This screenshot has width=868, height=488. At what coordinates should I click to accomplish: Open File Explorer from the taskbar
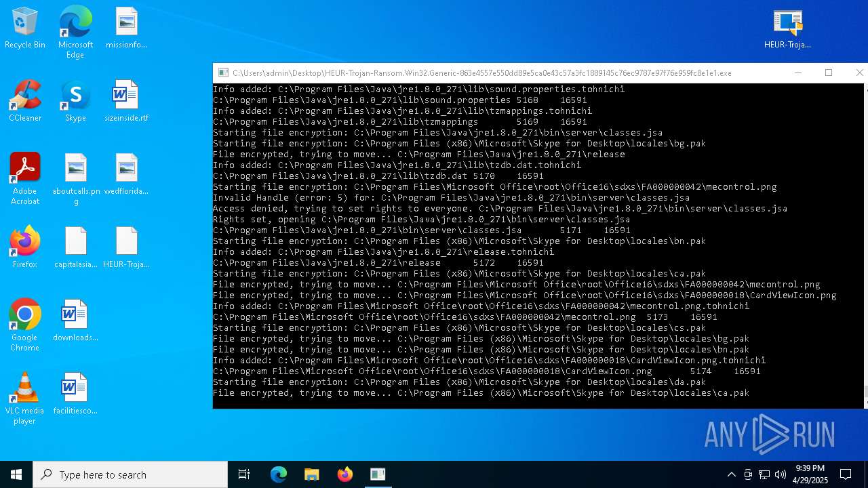point(311,474)
